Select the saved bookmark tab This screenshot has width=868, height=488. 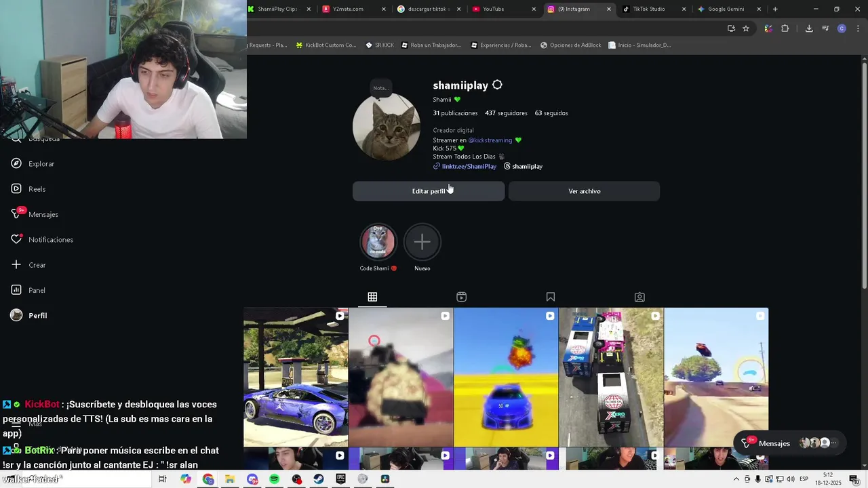(x=551, y=297)
